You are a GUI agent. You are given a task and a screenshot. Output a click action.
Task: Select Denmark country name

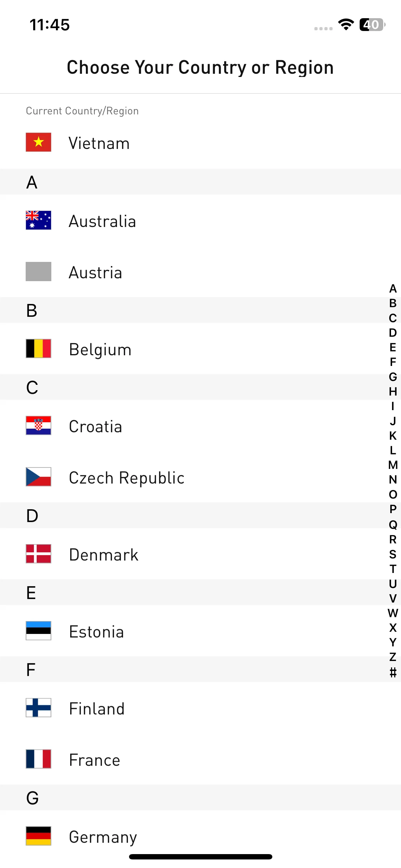[104, 555]
